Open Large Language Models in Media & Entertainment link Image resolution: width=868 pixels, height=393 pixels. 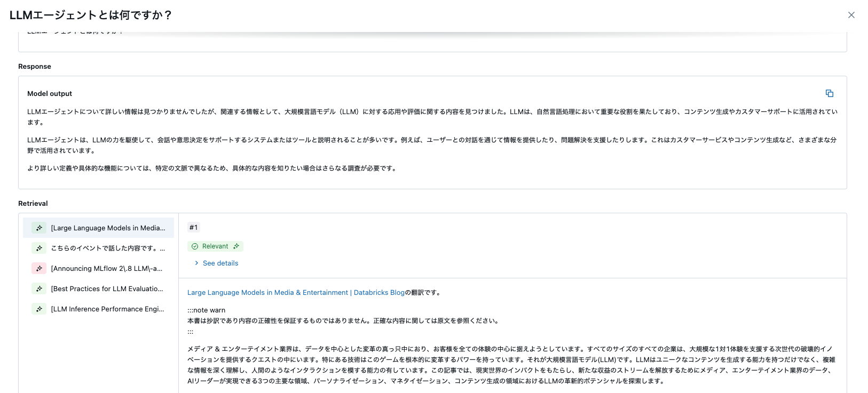(296, 292)
